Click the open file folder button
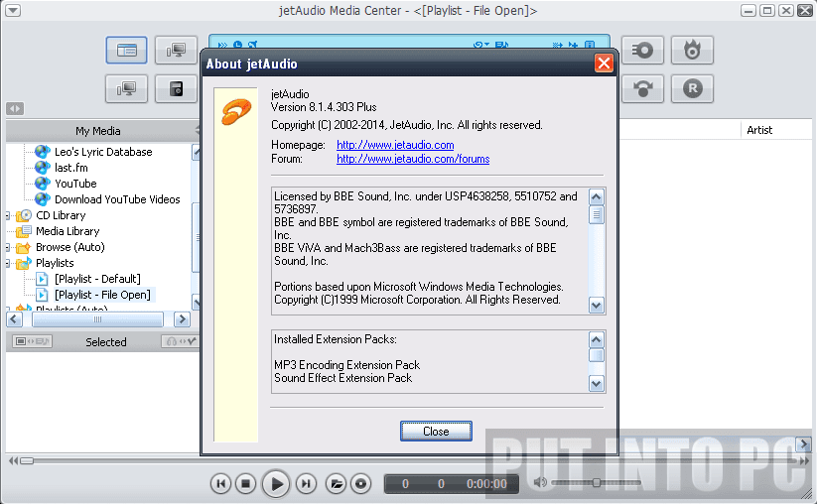Screen dimensions: 817x504 (x=337, y=484)
